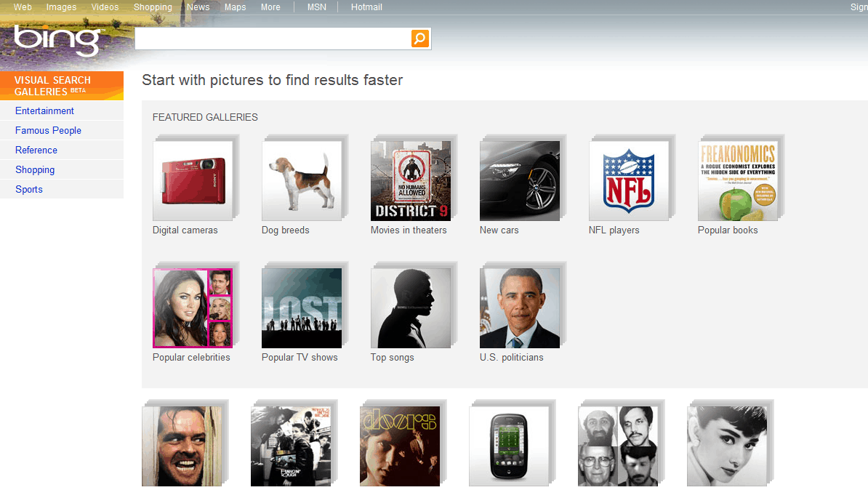Open The Doors album cover thumbnail
The width and height of the screenshot is (868, 490).
400,446
